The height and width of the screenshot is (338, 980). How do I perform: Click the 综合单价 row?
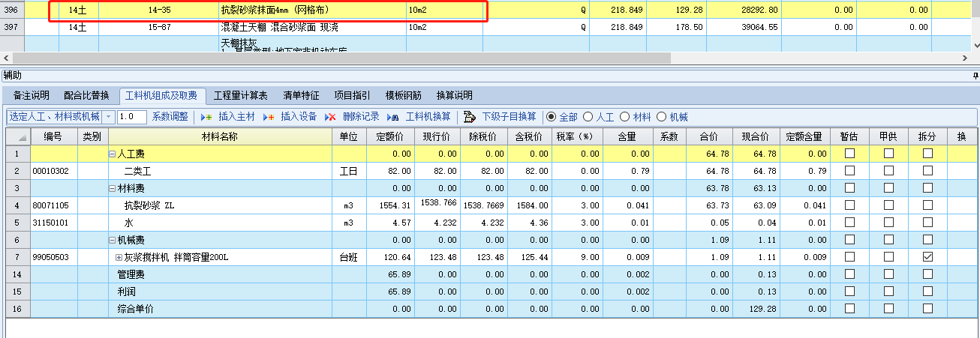click(490, 309)
